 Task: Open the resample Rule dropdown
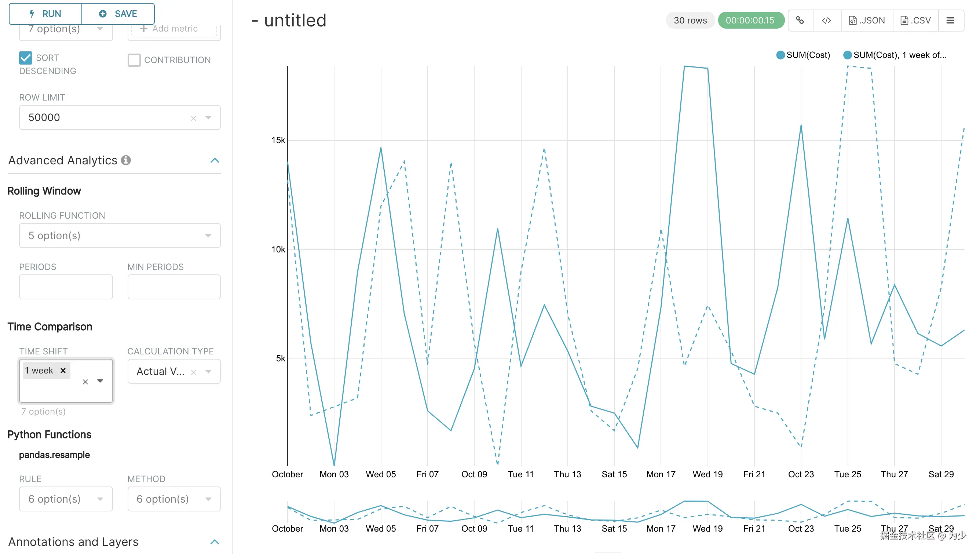point(65,499)
